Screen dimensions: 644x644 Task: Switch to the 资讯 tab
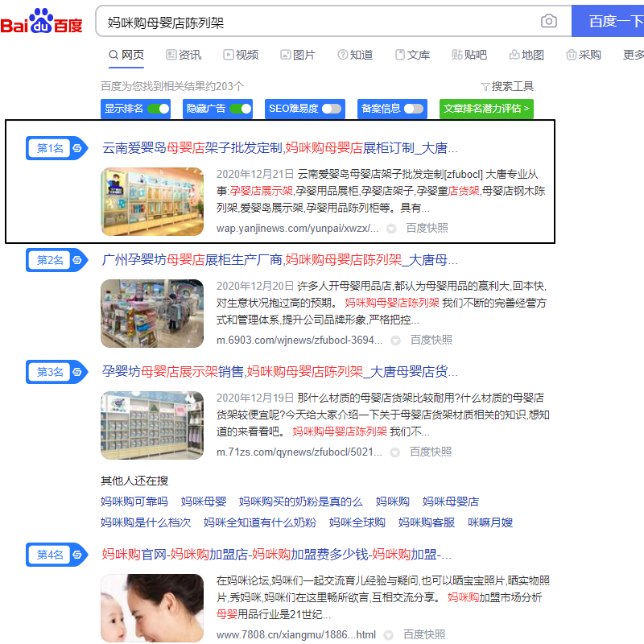(184, 55)
